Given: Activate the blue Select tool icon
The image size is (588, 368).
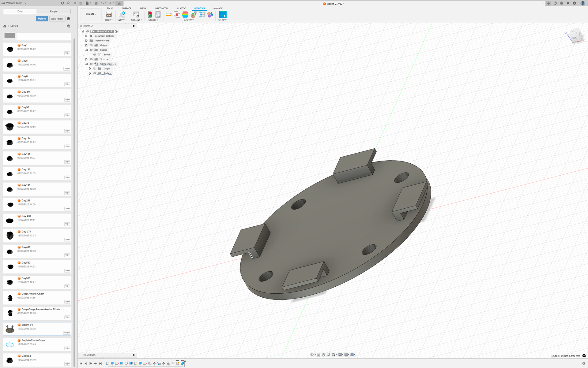Looking at the screenshot, I should pos(223,15).
